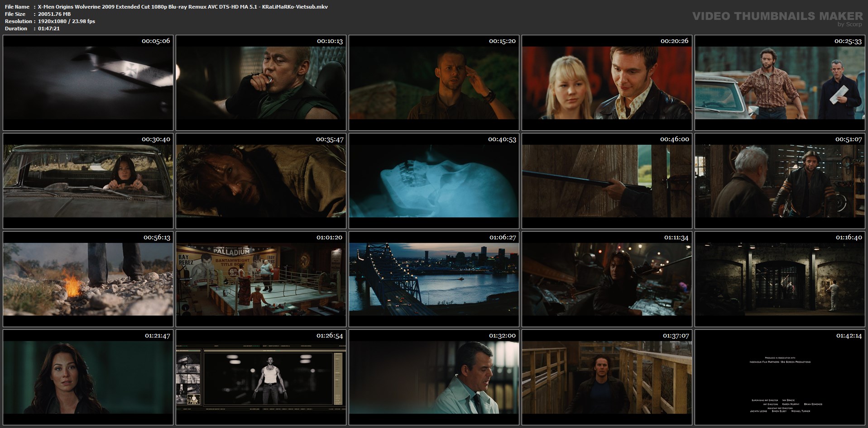Select the credits frame at 01:42:14
Image resolution: width=868 pixels, height=428 pixels.
[x=780, y=377]
